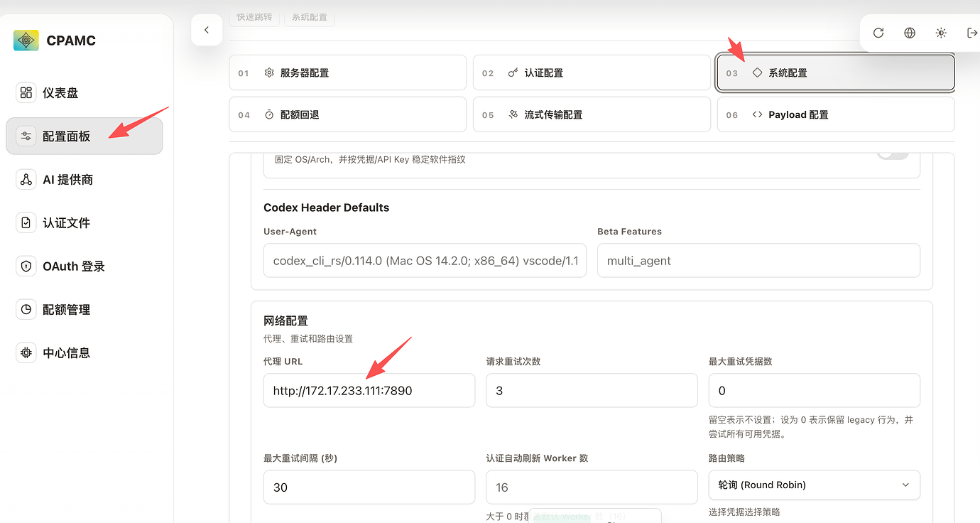Select 配置面板 in the sidebar
The width and height of the screenshot is (980, 523).
85,136
